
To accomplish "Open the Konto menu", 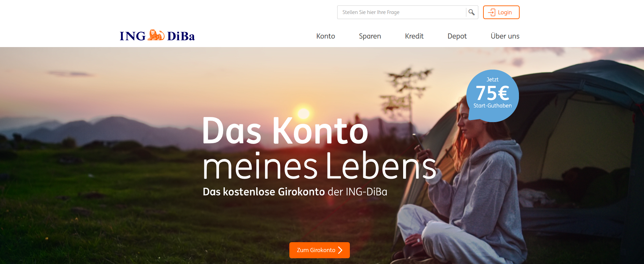I will (326, 36).
